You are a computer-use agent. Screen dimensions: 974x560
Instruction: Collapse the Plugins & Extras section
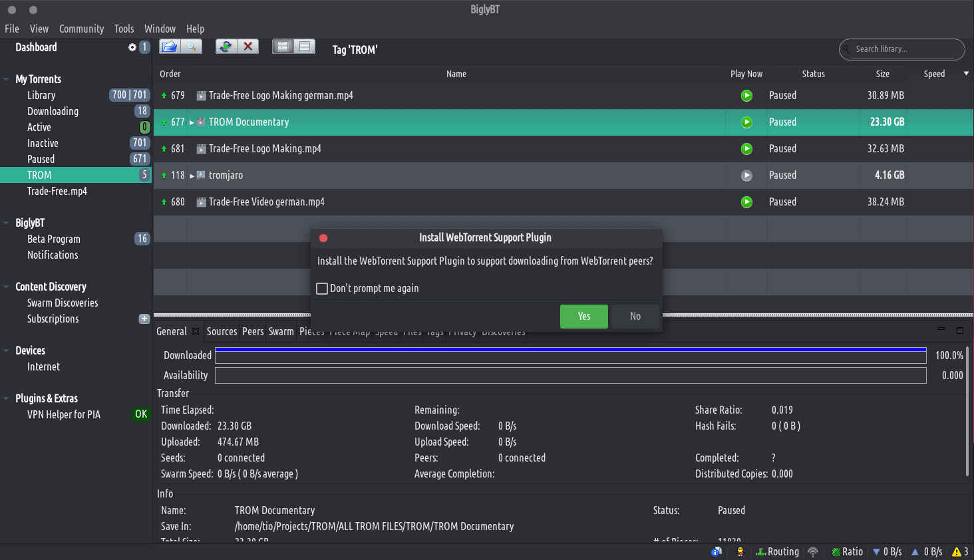(x=6, y=398)
